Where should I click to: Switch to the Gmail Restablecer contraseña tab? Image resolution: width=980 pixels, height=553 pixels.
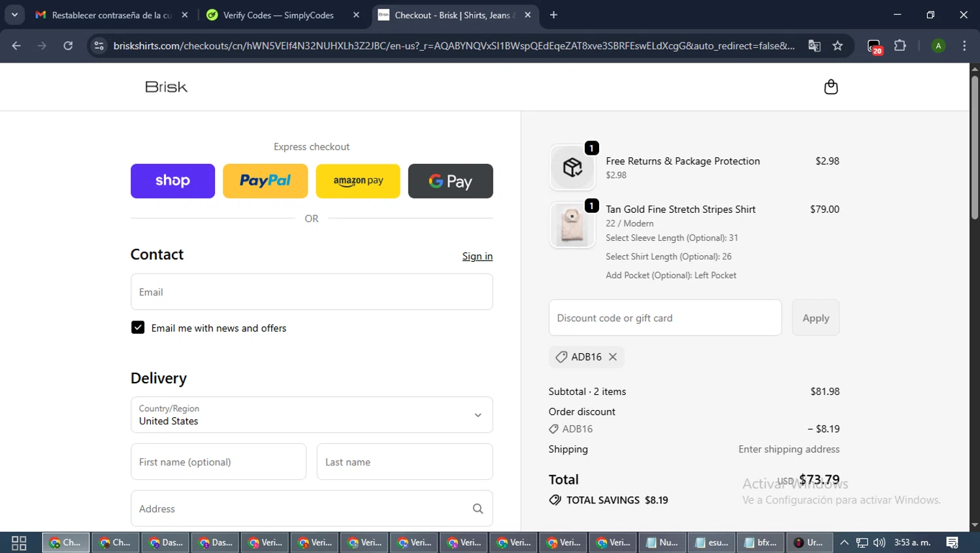pos(111,15)
